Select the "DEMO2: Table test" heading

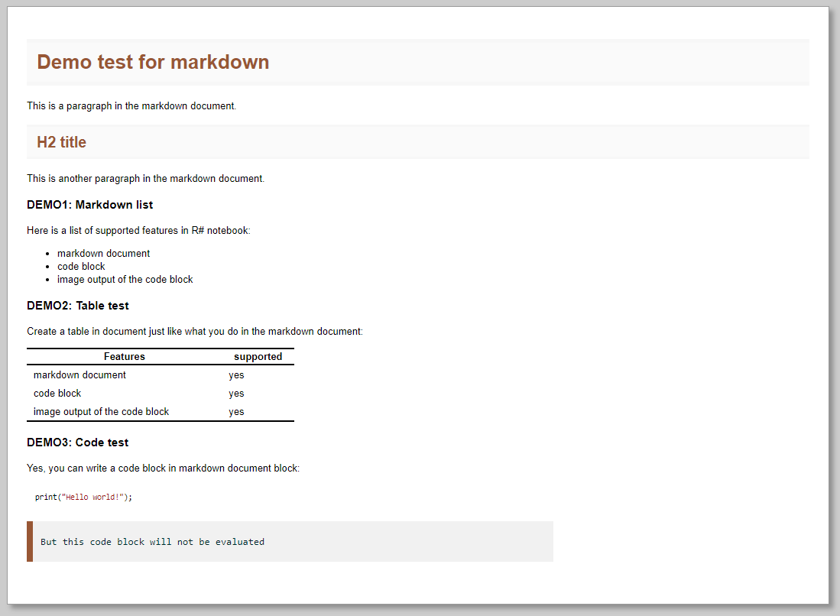tap(77, 306)
